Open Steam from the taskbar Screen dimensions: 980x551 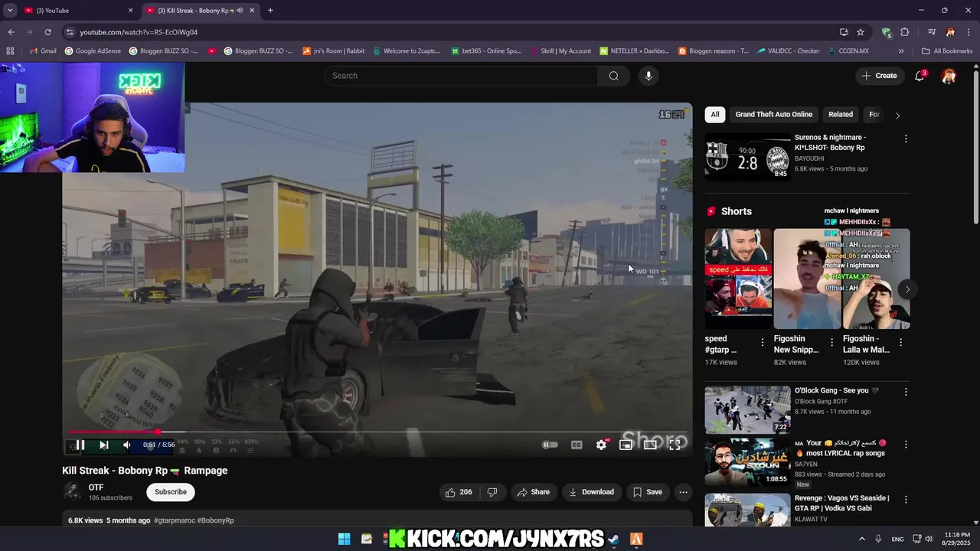click(x=613, y=539)
